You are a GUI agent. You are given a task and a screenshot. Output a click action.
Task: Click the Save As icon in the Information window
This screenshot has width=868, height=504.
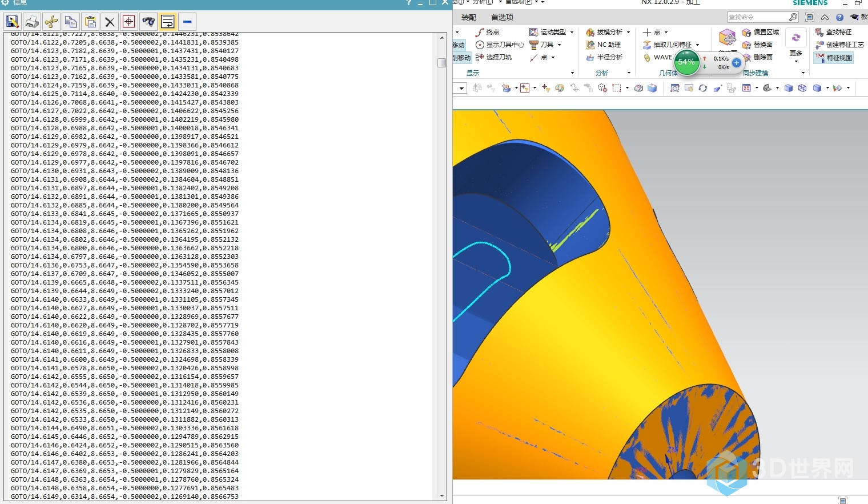click(x=13, y=22)
